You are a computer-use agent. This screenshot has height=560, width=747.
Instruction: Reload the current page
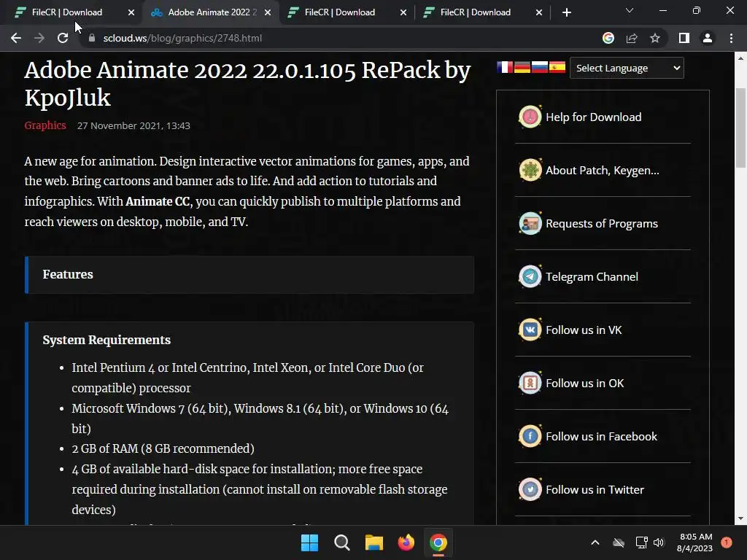(63, 38)
